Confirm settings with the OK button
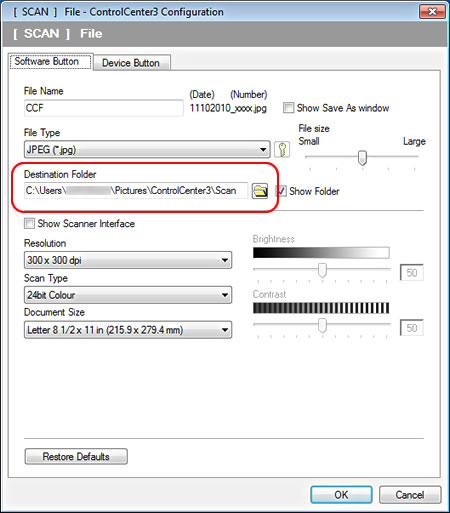The height and width of the screenshot is (513, 450). click(341, 495)
